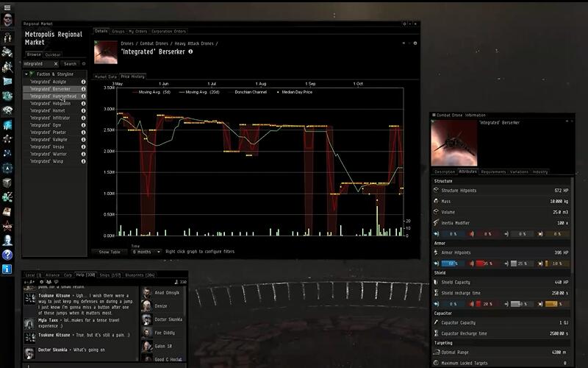Image resolution: width=588 pixels, height=368 pixels.
Task: Click Mgla Taxx name in chat
Action: [x=48, y=320]
